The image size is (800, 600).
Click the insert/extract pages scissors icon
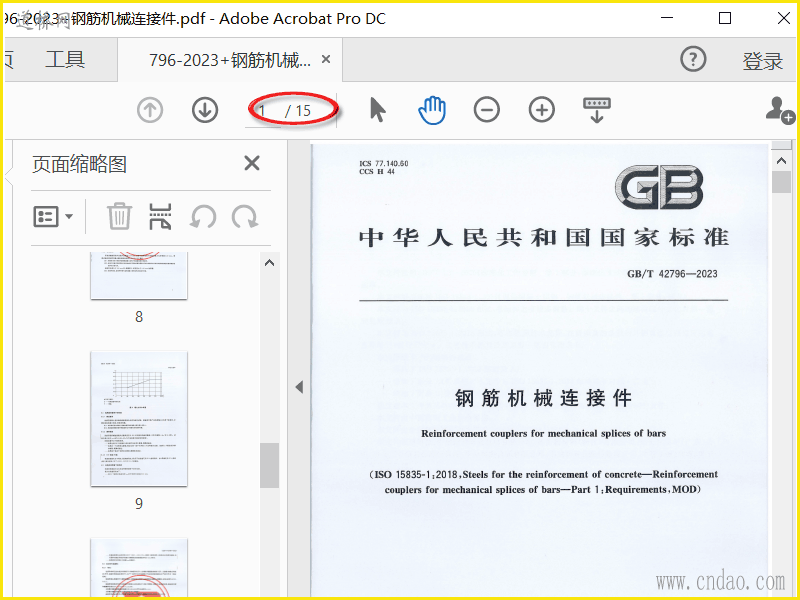[160, 216]
